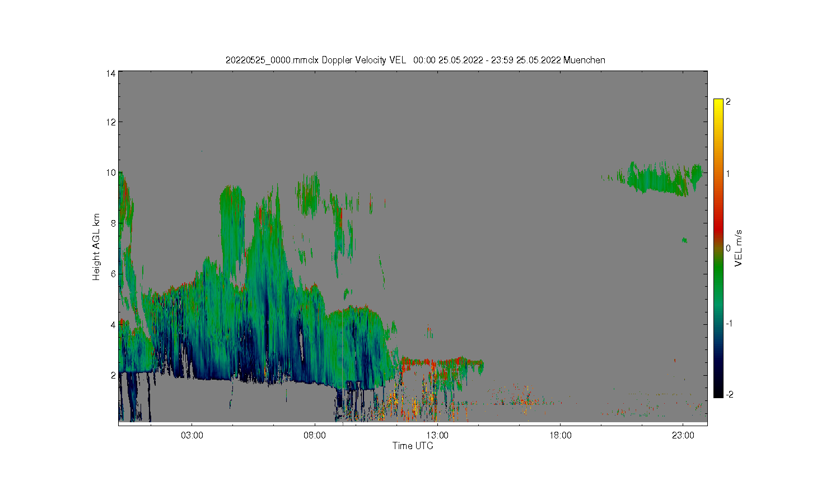
Task: Click the velocity colorbar gradient
Action: pos(718,248)
